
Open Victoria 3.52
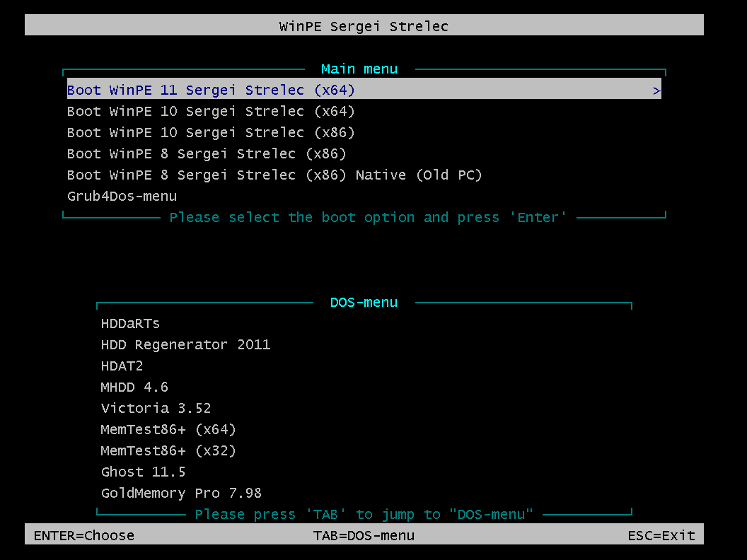(156, 408)
